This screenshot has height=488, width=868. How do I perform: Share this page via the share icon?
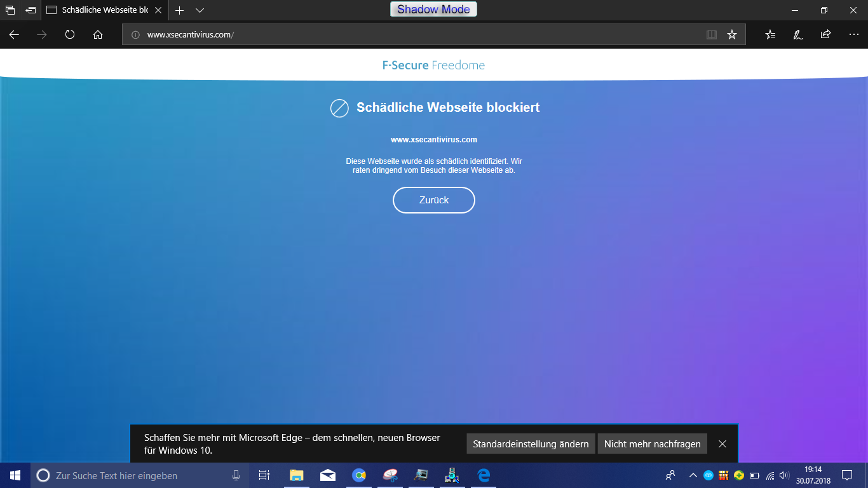point(826,35)
